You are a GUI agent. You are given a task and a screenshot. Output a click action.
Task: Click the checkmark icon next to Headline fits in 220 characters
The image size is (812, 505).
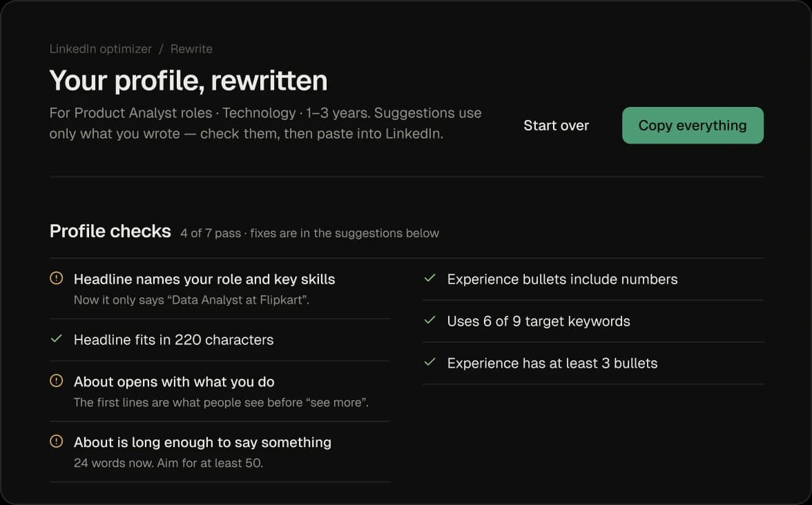pos(57,339)
